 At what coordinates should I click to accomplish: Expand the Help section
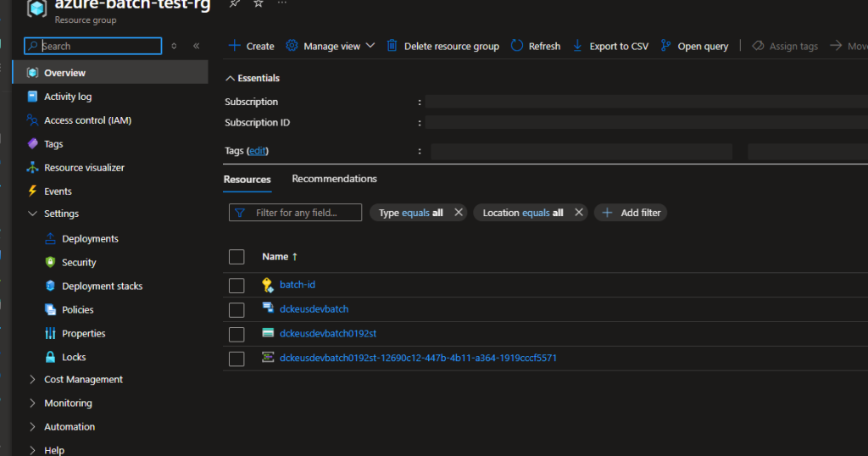tap(32, 450)
